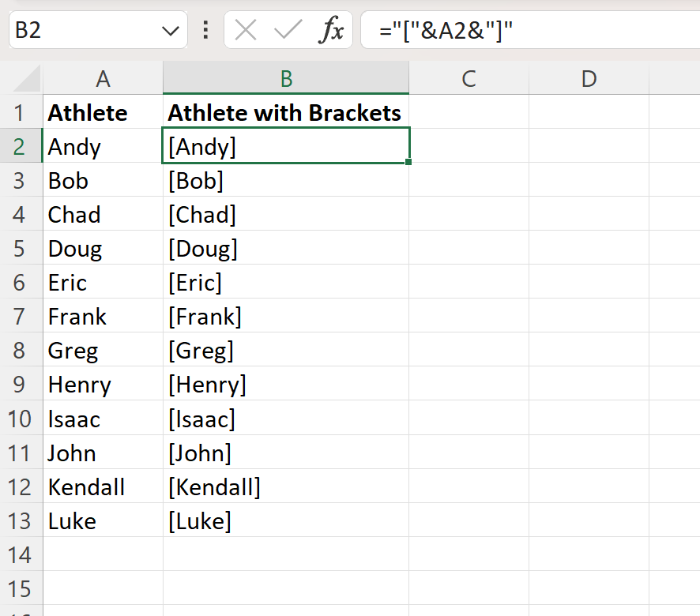Select column B header

(285, 79)
